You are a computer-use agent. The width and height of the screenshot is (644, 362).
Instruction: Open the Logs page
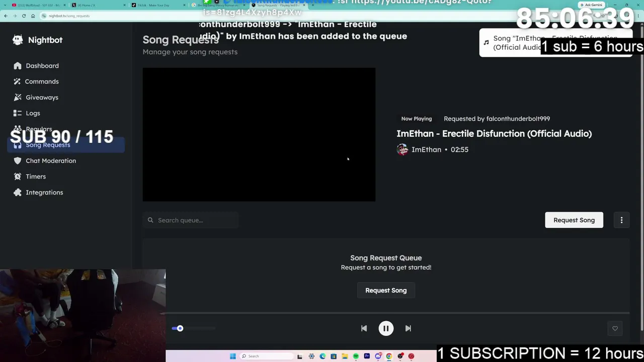pyautogui.click(x=33, y=113)
